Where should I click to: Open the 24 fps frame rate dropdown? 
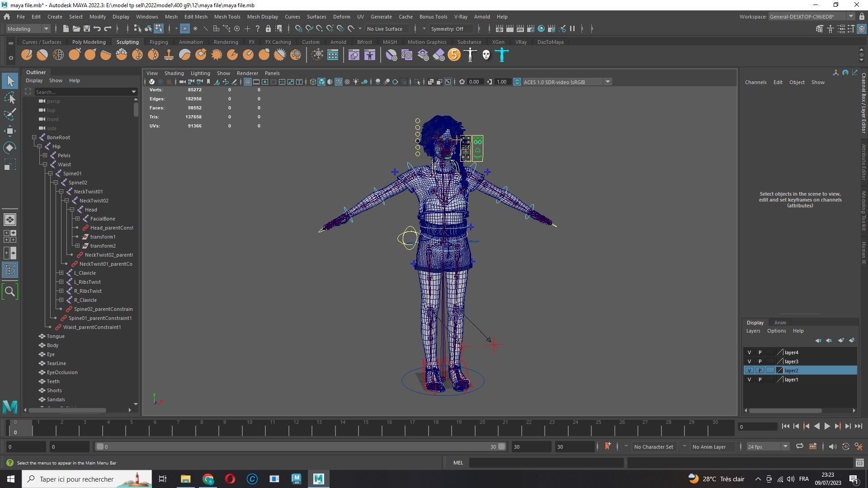pos(768,447)
